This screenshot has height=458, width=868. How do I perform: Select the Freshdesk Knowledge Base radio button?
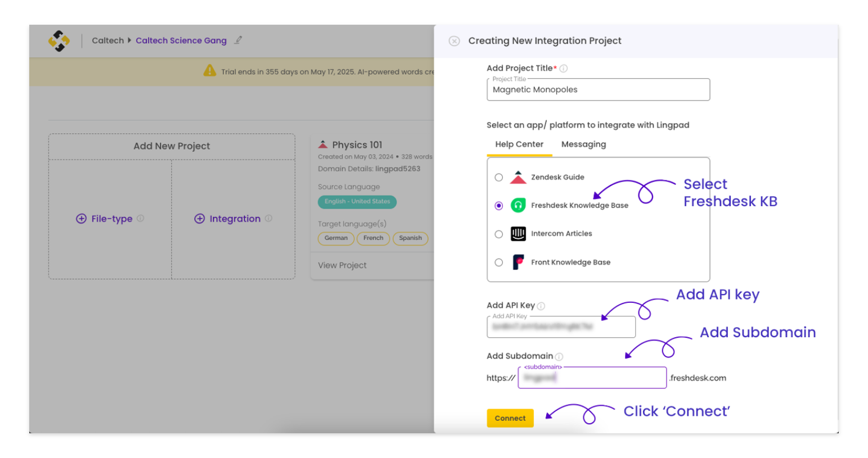pos(498,206)
